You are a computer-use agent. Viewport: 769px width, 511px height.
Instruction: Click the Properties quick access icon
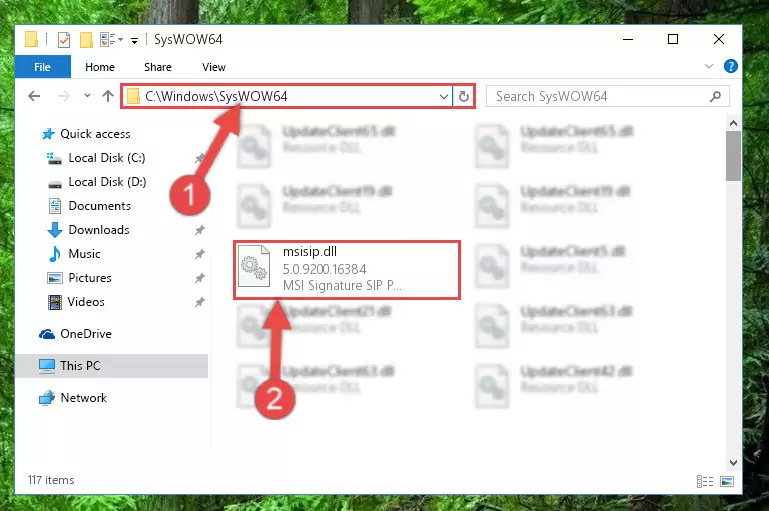[64, 39]
